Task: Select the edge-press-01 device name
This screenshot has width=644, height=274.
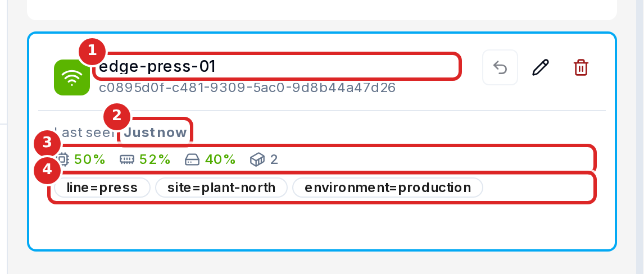Action: point(157,66)
